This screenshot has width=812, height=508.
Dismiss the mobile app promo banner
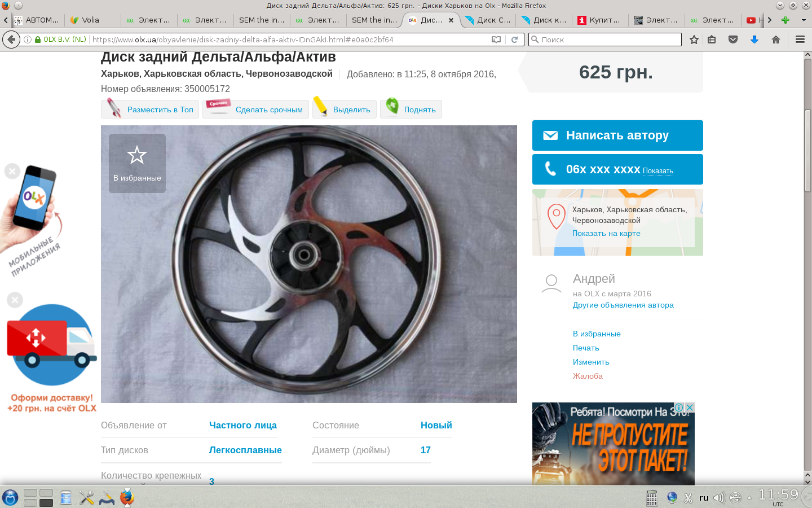point(12,171)
